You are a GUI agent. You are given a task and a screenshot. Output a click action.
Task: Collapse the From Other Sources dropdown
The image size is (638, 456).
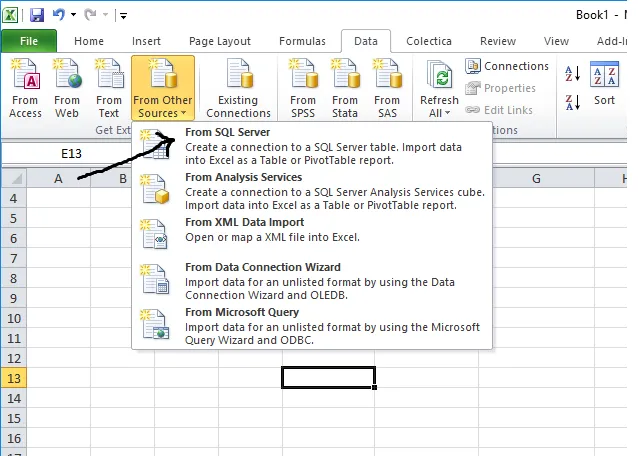tap(163, 88)
